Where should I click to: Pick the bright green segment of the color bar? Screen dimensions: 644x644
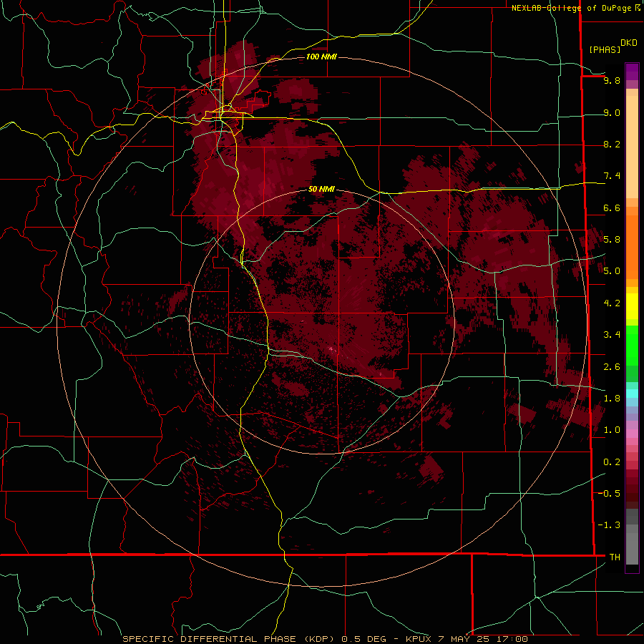click(x=632, y=345)
